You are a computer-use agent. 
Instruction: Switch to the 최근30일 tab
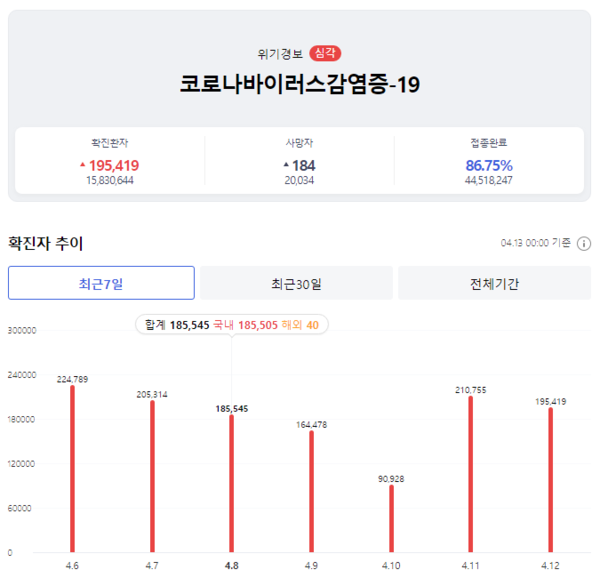point(296,283)
